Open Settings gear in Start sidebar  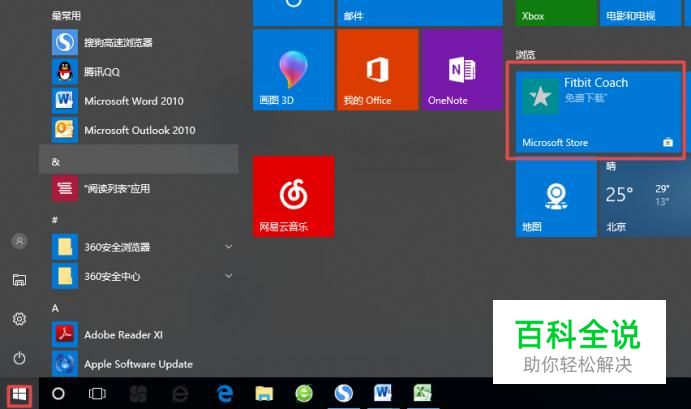pos(19,319)
